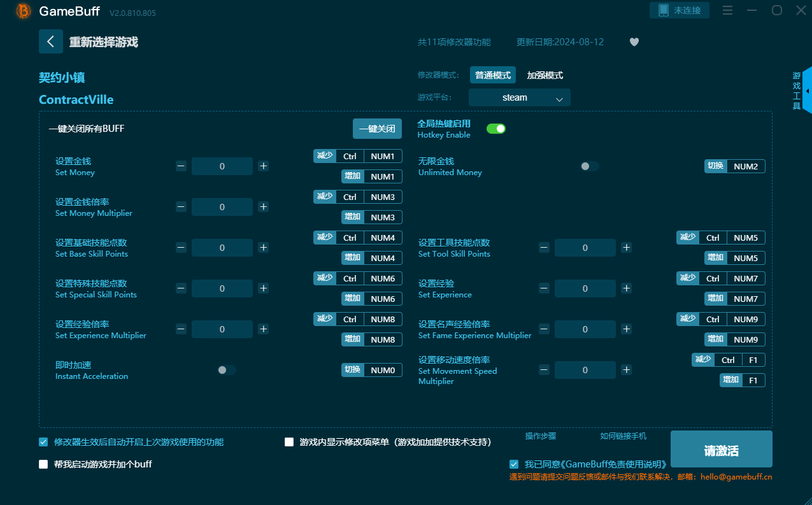Click the Set Money value input field
The image size is (812, 505).
(x=222, y=166)
